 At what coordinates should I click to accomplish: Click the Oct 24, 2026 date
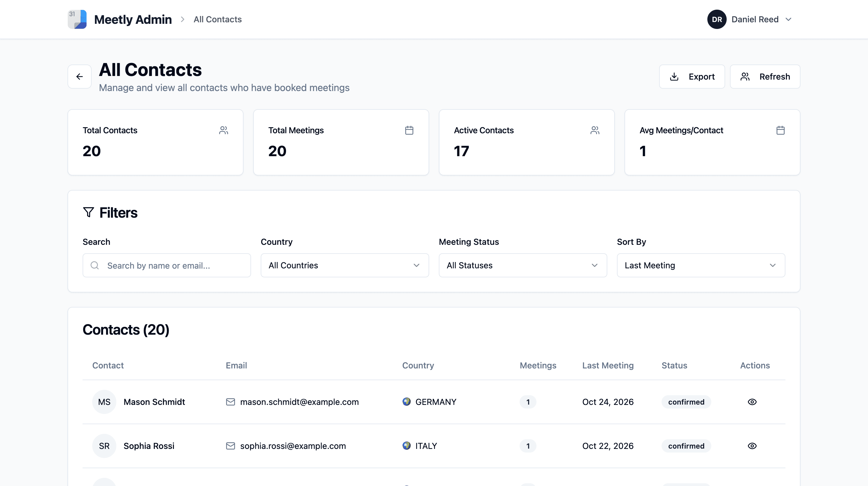608,402
